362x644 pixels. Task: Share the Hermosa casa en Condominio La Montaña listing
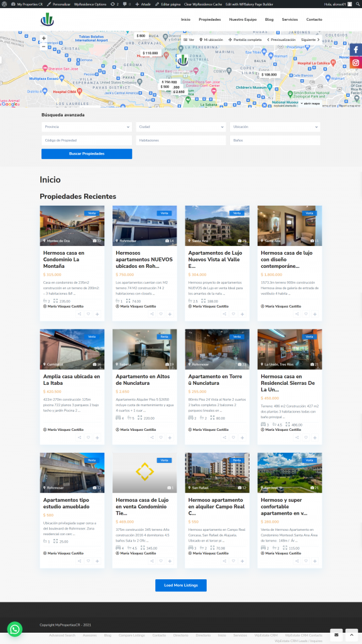[x=80, y=314]
